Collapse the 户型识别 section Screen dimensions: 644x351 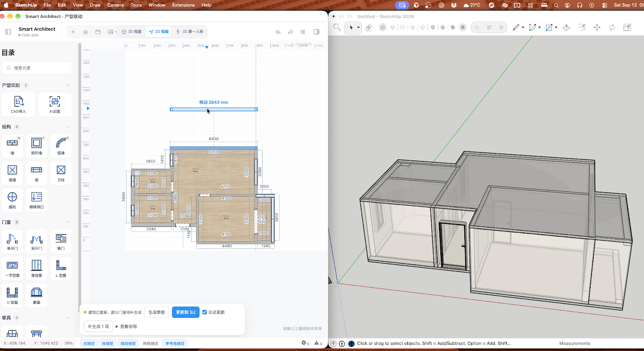(x=68, y=85)
